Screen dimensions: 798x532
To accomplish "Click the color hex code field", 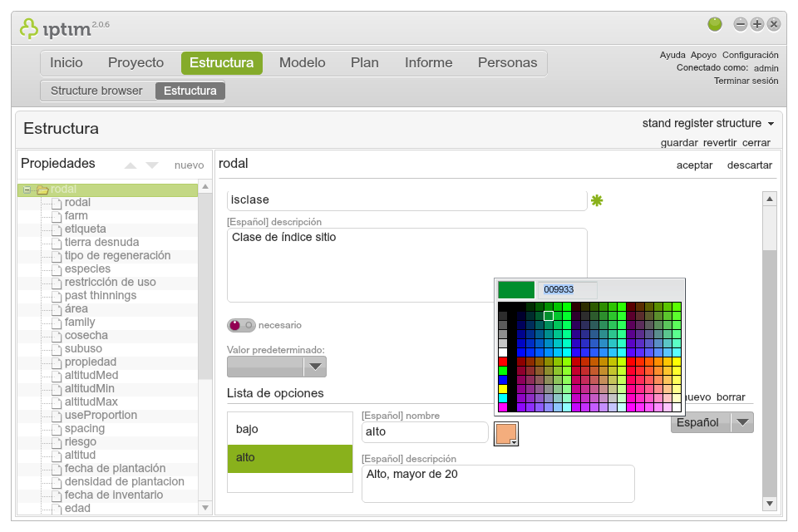I will tap(567, 289).
